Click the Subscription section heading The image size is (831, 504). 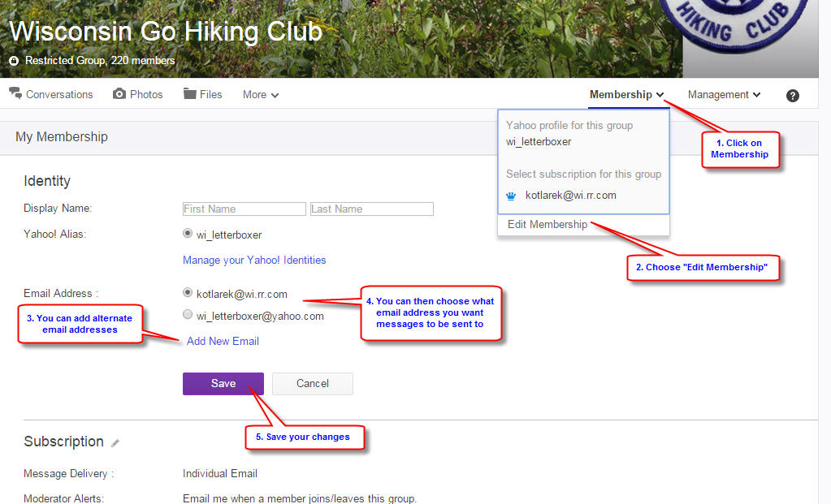tap(63, 442)
